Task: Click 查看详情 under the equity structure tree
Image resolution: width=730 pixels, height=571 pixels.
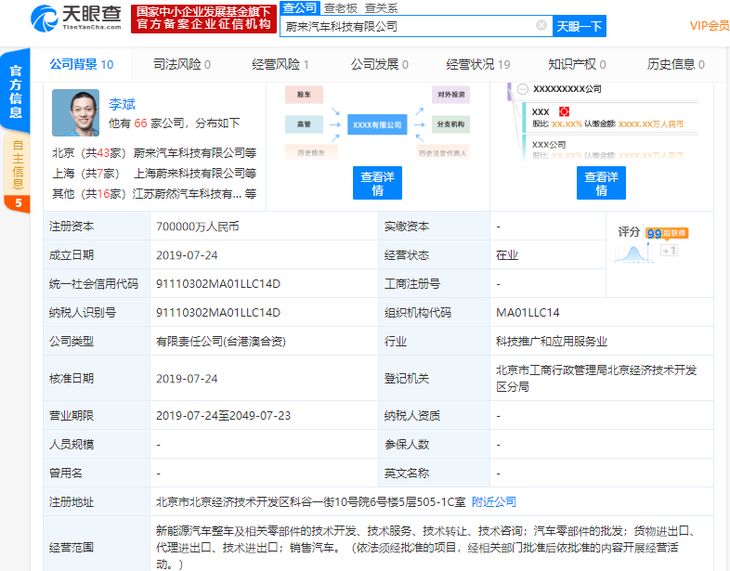Action: tap(601, 183)
